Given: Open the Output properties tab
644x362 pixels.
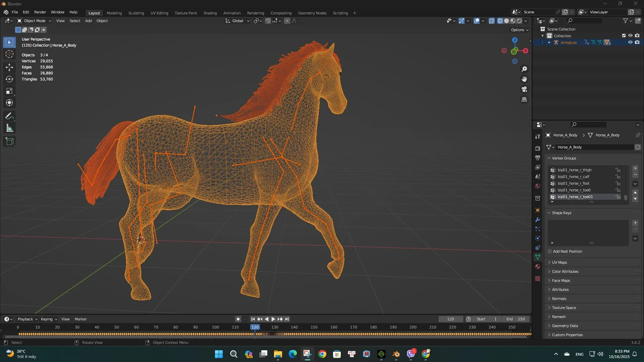Looking at the screenshot, I should tap(538, 158).
